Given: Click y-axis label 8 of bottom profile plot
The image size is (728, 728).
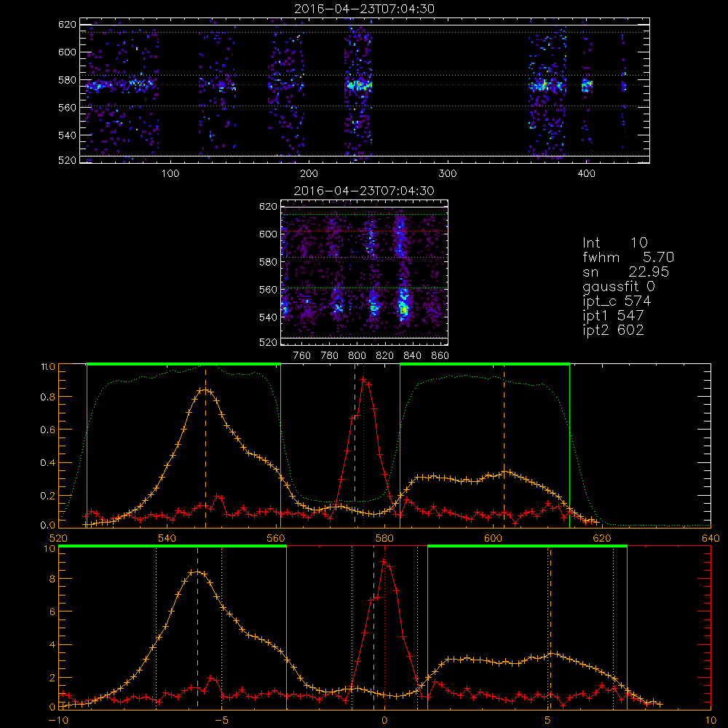Looking at the screenshot, I should coord(52,579).
